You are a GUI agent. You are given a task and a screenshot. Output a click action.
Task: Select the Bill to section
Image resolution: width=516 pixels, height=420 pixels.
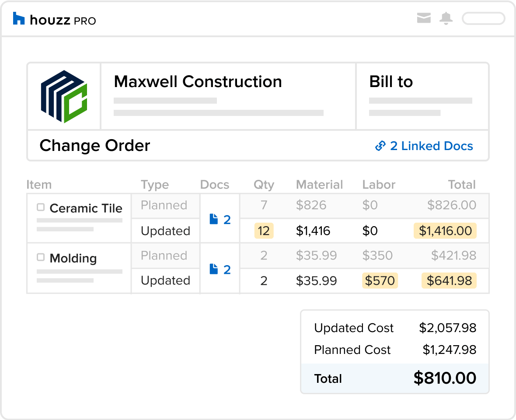pos(422,96)
